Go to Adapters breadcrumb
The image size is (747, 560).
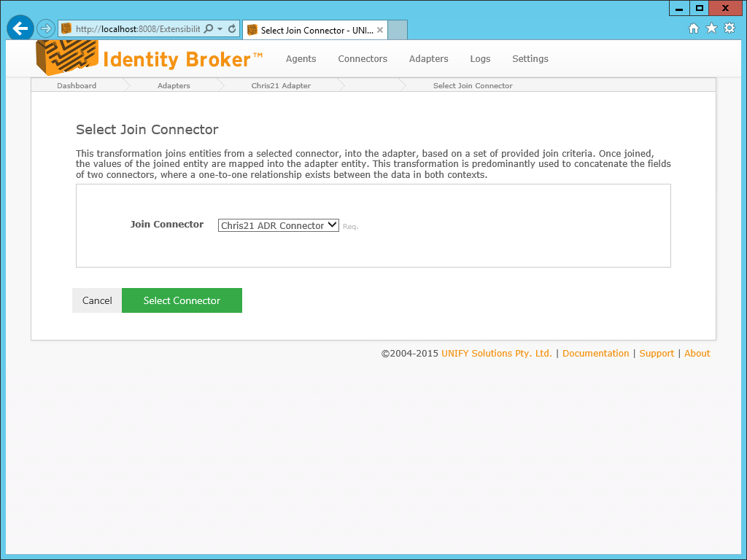[174, 86]
